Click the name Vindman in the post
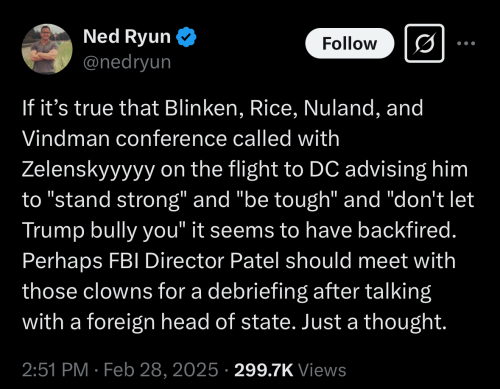Image resolution: width=500 pixels, height=389 pixels. (66, 139)
